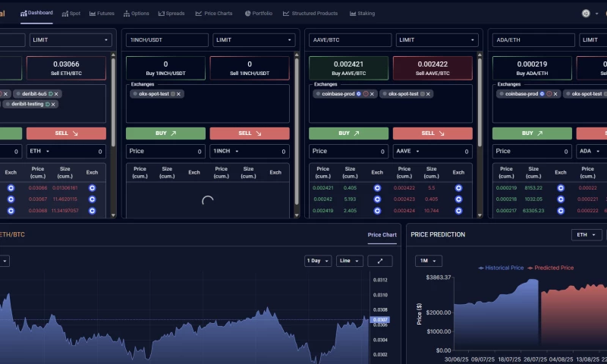Open Price Charts from the top menu

click(214, 14)
